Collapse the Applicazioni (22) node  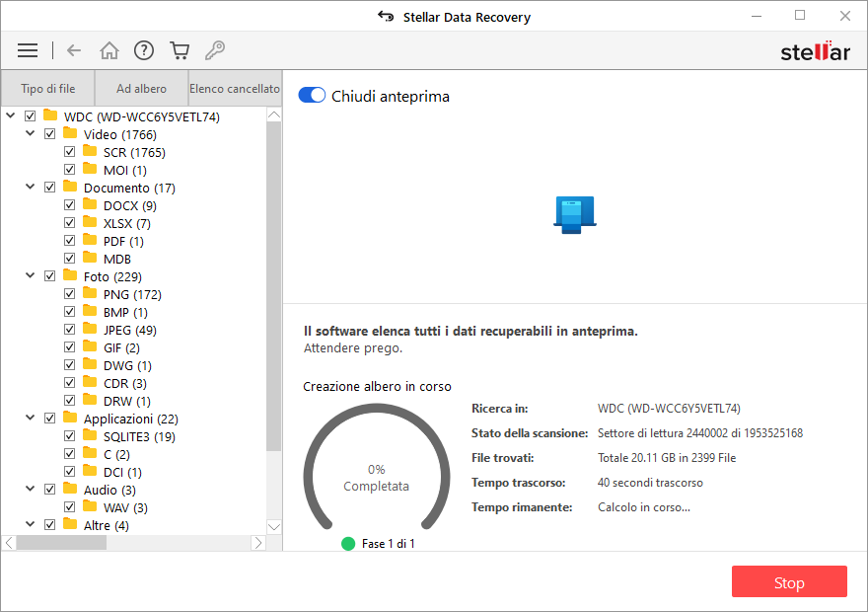tap(31, 417)
